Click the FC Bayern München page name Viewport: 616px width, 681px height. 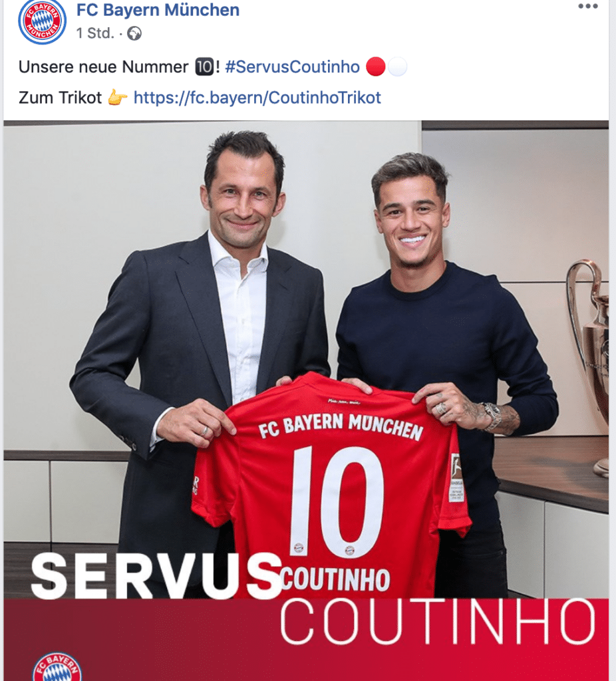pyautogui.click(x=158, y=10)
